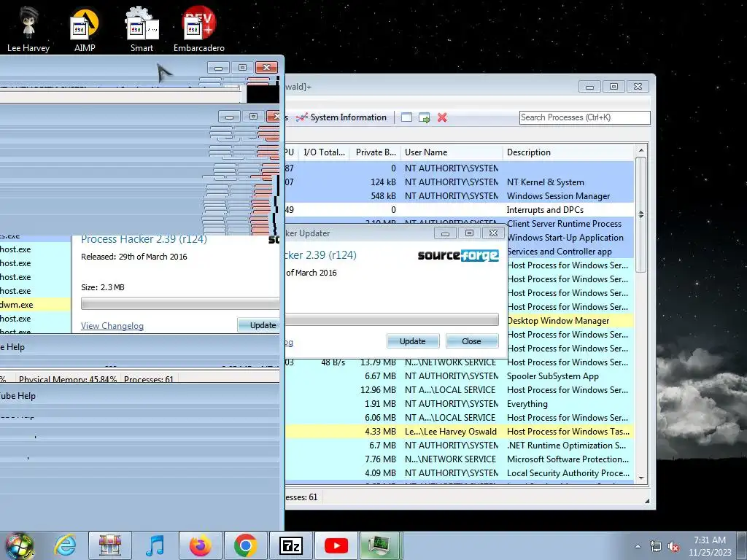
Task: Launch Firefox from the taskbar
Action: click(x=200, y=545)
